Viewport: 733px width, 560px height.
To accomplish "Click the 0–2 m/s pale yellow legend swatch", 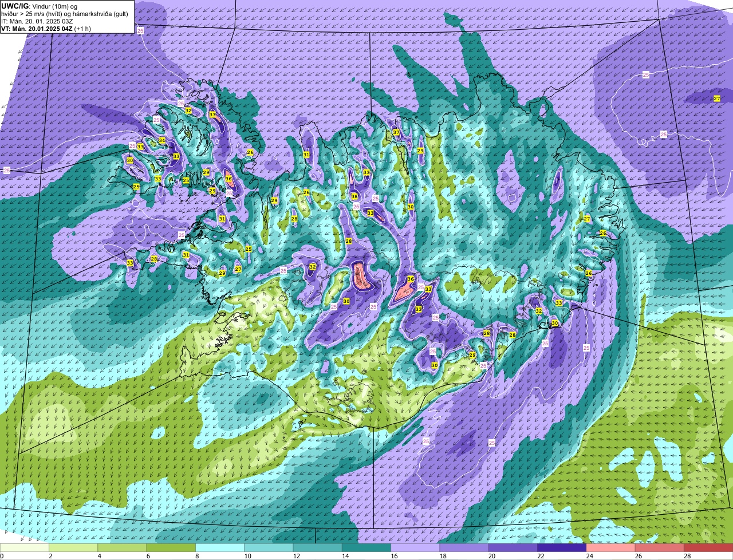I will [x=25, y=548].
